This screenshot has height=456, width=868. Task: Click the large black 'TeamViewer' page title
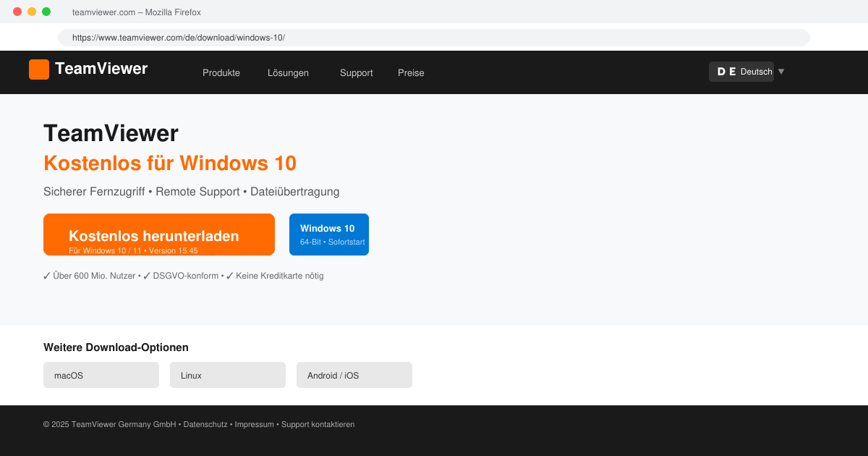pos(111,133)
